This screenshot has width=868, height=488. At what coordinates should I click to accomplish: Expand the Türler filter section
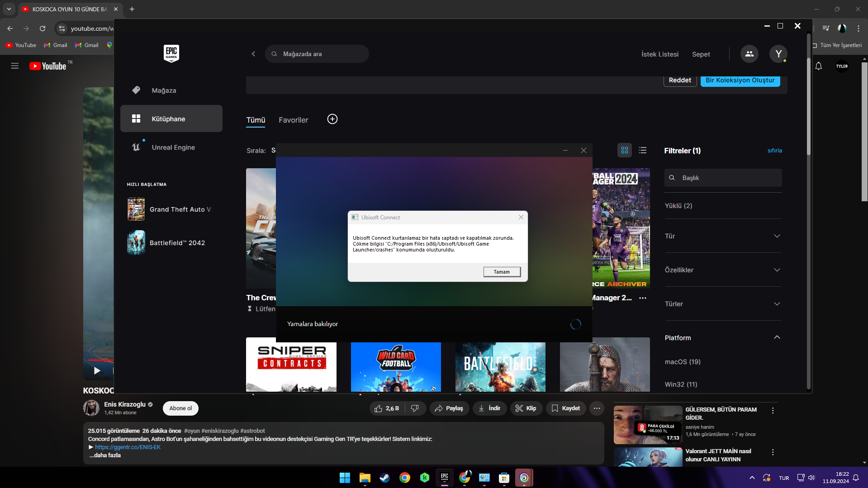[x=723, y=304]
